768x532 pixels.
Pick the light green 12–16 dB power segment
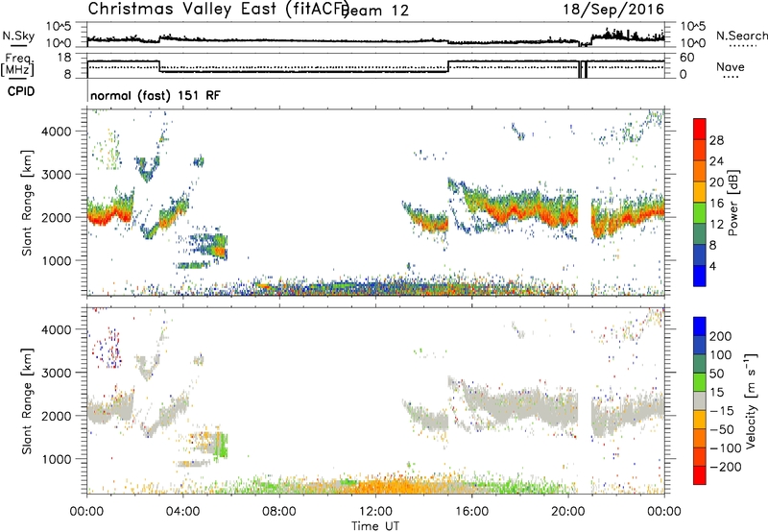700,213
